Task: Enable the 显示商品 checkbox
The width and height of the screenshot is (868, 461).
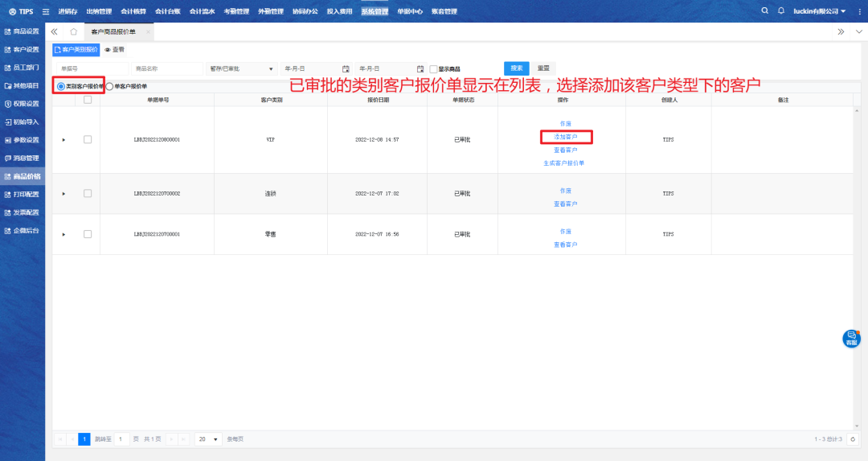Action: [x=433, y=69]
